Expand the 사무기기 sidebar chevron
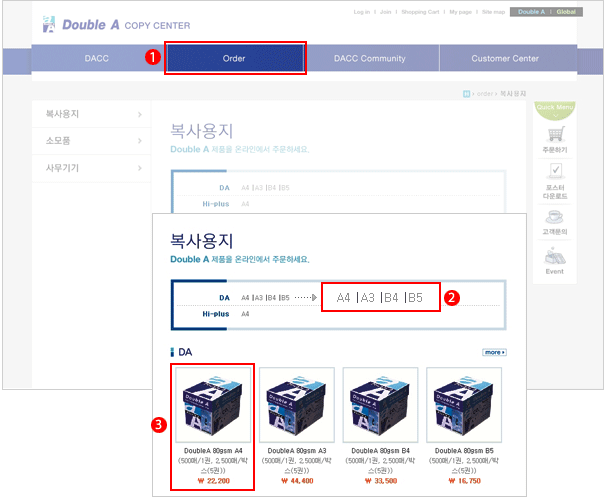Viewport: 604px width, 497px height. click(x=139, y=168)
